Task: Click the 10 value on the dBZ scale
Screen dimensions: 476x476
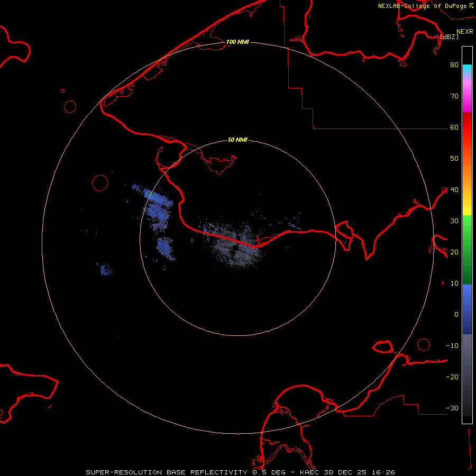Action: click(454, 283)
